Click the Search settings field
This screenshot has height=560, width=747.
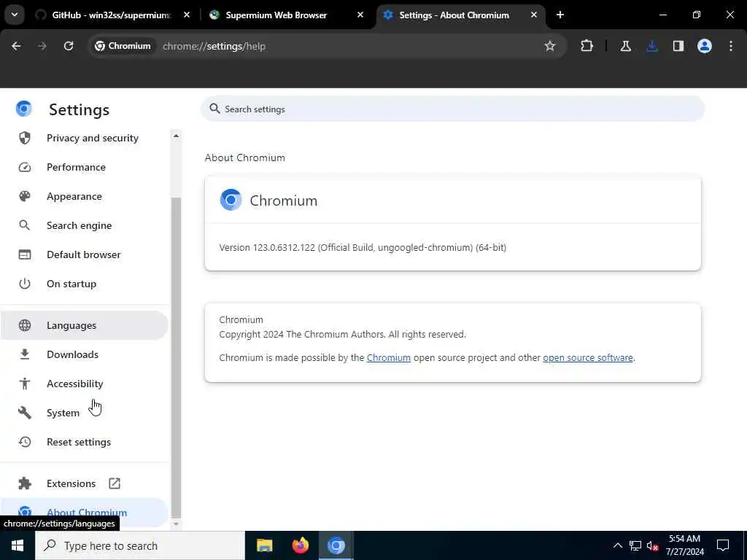click(452, 109)
